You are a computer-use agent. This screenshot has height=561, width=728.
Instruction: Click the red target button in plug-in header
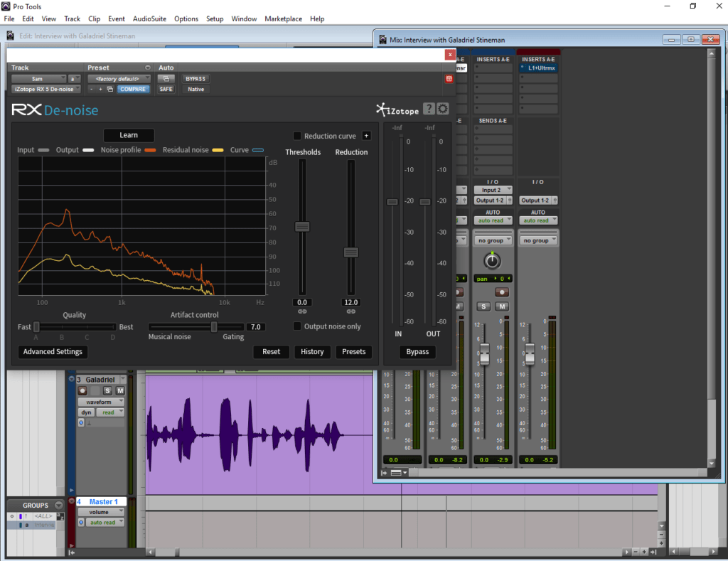tap(449, 79)
